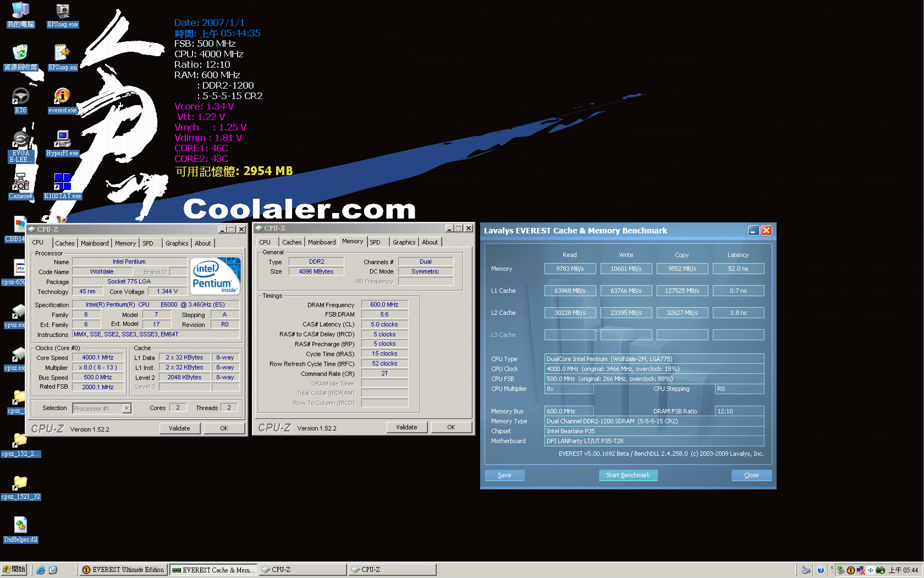Click L2 Cache Latency value 3.8 ns
924x578 pixels.
[738, 313]
